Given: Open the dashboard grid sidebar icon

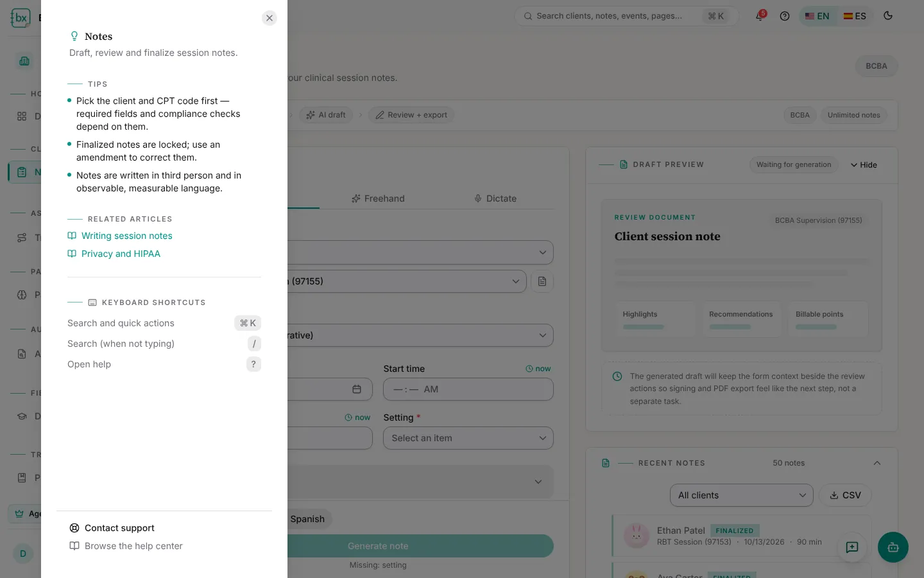Looking at the screenshot, I should [22, 116].
